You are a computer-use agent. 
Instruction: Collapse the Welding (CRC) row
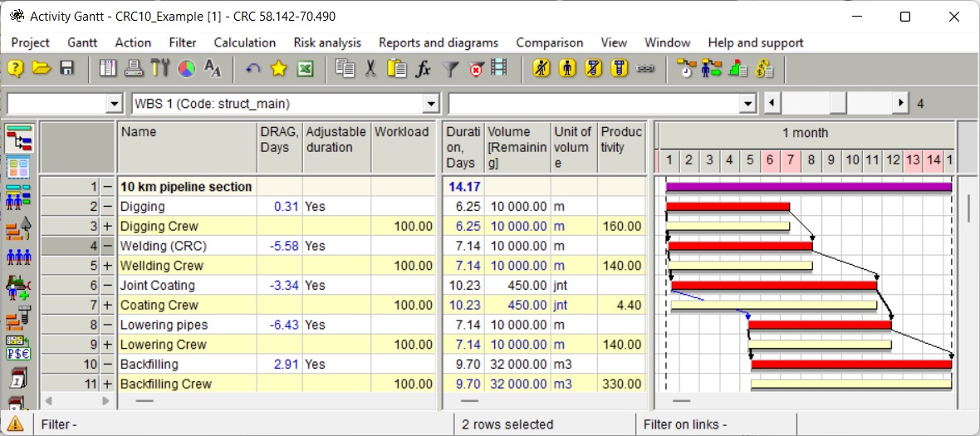109,246
